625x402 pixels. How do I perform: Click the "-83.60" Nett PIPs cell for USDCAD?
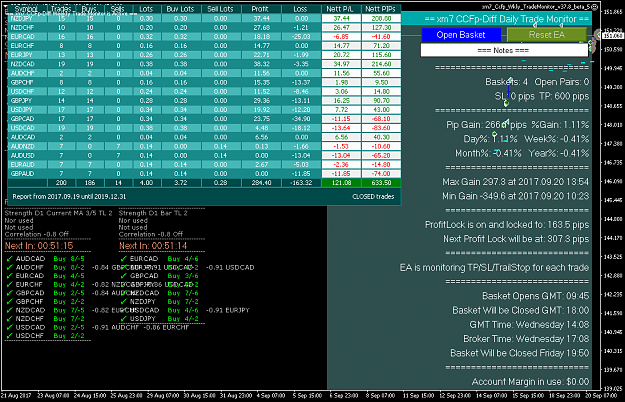pyautogui.click(x=381, y=128)
